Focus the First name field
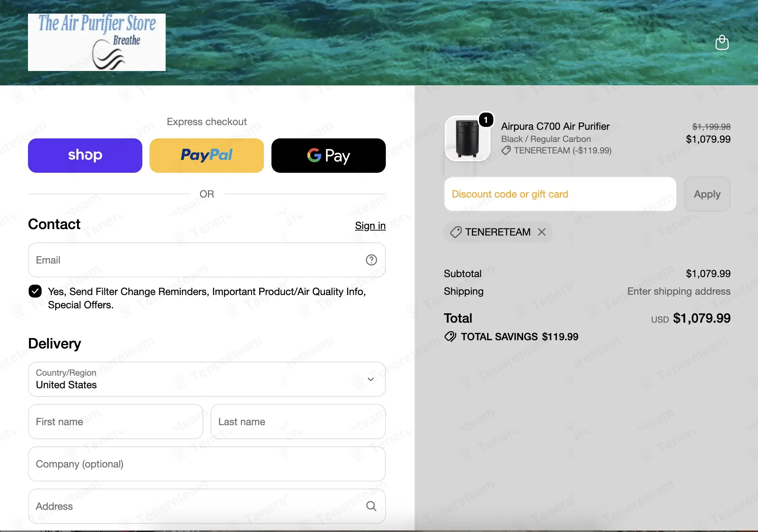The image size is (758, 532). [115, 422]
